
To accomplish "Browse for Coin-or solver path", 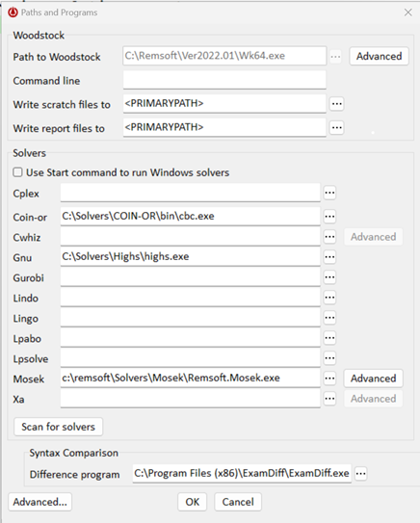I will (329, 217).
